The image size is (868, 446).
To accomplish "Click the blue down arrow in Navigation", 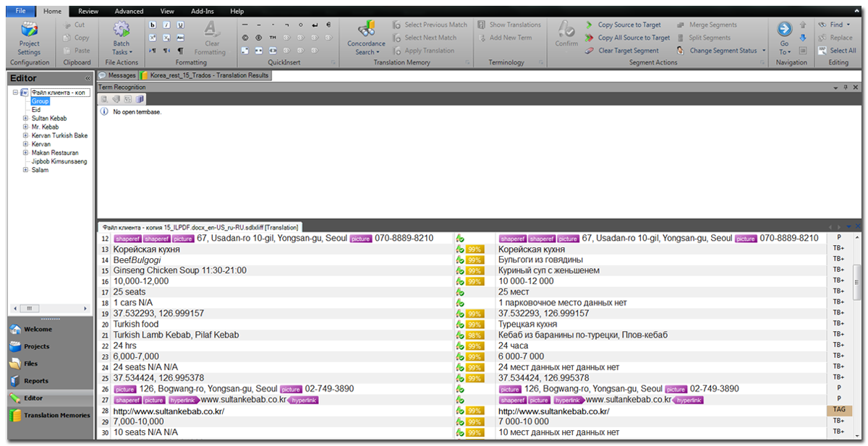I will tap(803, 38).
